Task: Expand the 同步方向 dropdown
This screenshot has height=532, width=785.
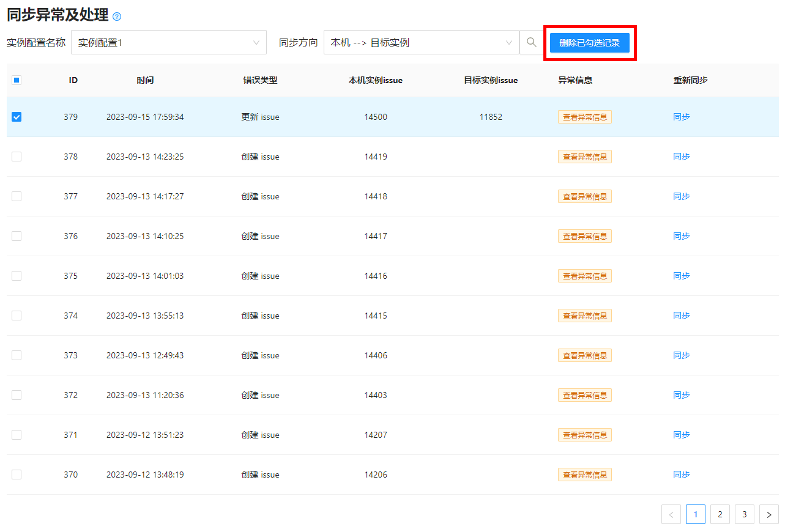Action: (421, 42)
